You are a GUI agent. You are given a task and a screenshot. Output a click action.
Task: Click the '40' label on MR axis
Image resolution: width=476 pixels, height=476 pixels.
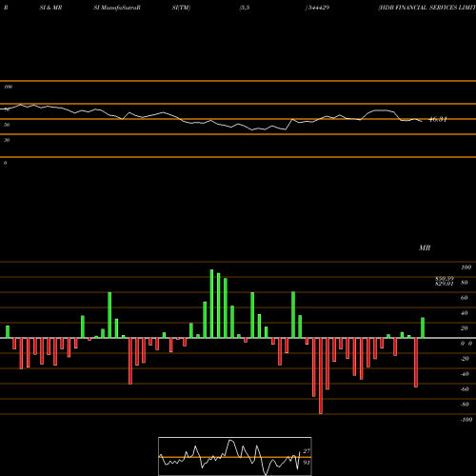pos(465,313)
